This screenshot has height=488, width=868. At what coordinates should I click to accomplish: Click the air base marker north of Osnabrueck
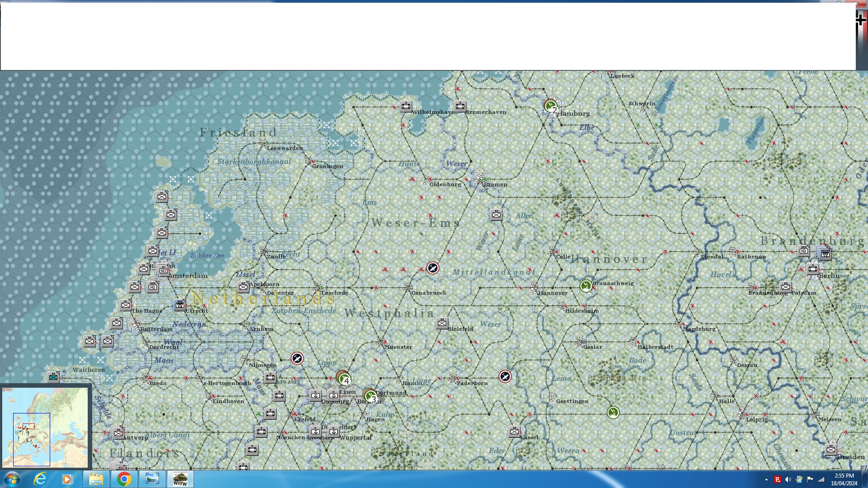pos(433,268)
